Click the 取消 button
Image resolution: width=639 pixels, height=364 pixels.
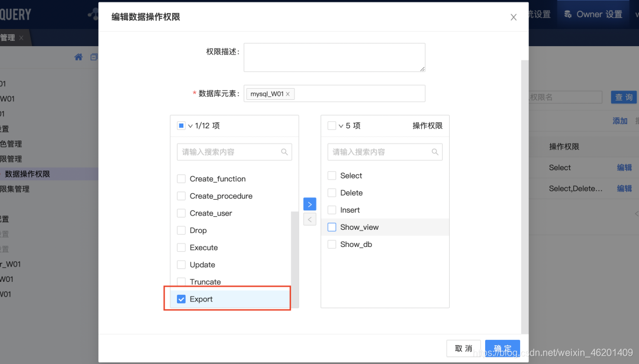(x=464, y=349)
